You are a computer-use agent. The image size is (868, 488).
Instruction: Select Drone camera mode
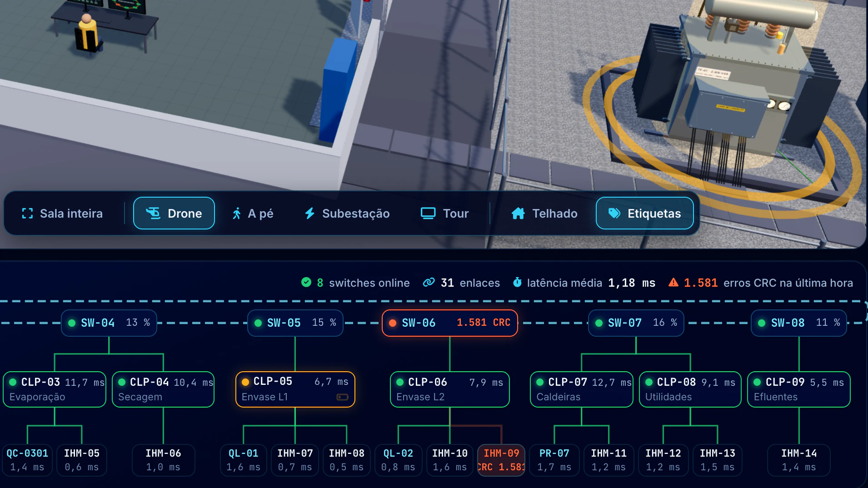coord(174,213)
